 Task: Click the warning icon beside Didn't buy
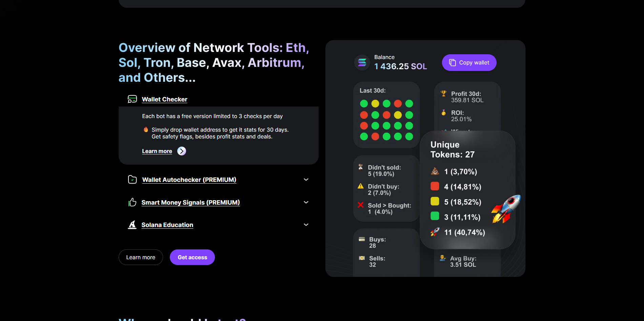tap(361, 186)
